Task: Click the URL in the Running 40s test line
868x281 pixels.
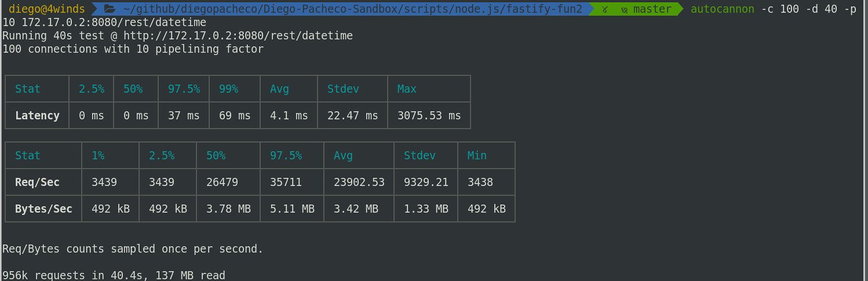Action: pyautogui.click(x=238, y=36)
